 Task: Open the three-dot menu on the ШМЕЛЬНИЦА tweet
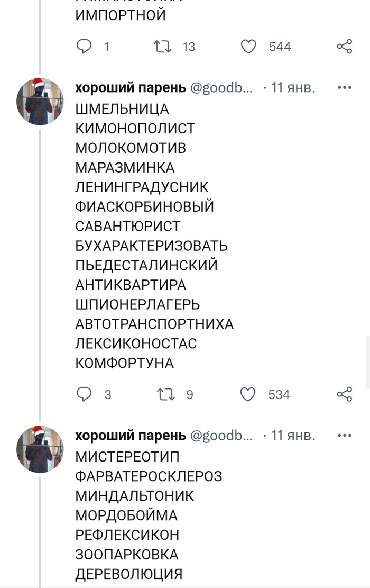click(x=344, y=88)
